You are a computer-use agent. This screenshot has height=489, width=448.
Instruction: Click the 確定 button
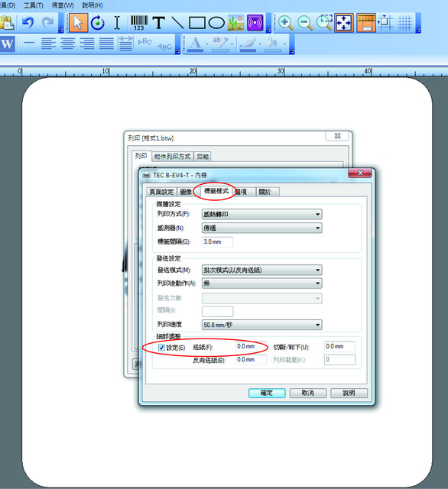point(267,393)
